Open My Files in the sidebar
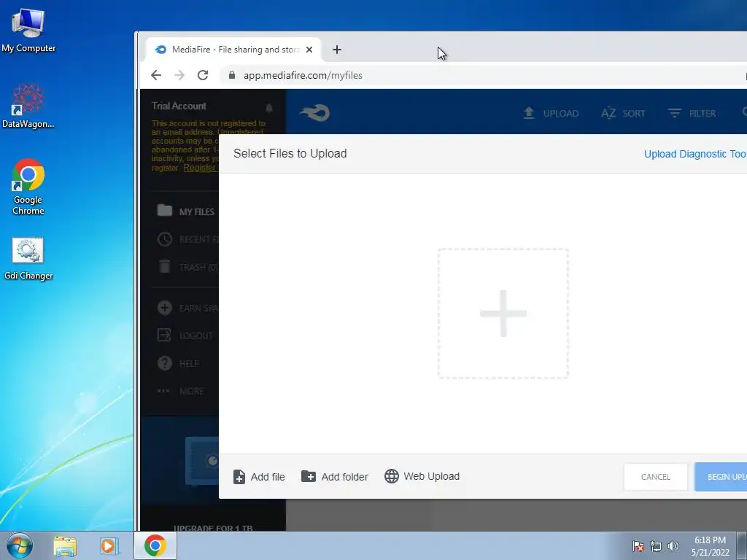Screen dimensions: 747x560 (x=186, y=211)
